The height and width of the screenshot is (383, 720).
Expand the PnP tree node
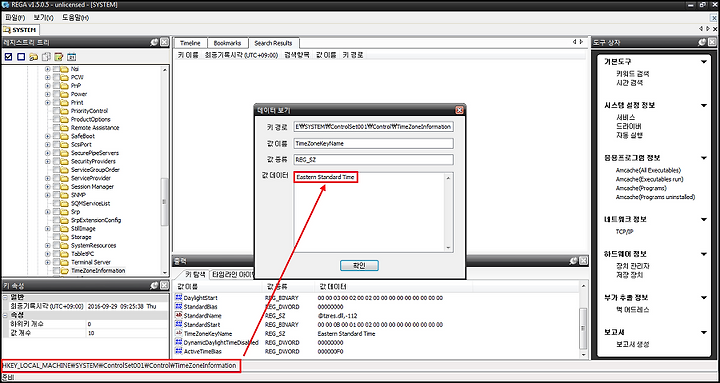48,85
